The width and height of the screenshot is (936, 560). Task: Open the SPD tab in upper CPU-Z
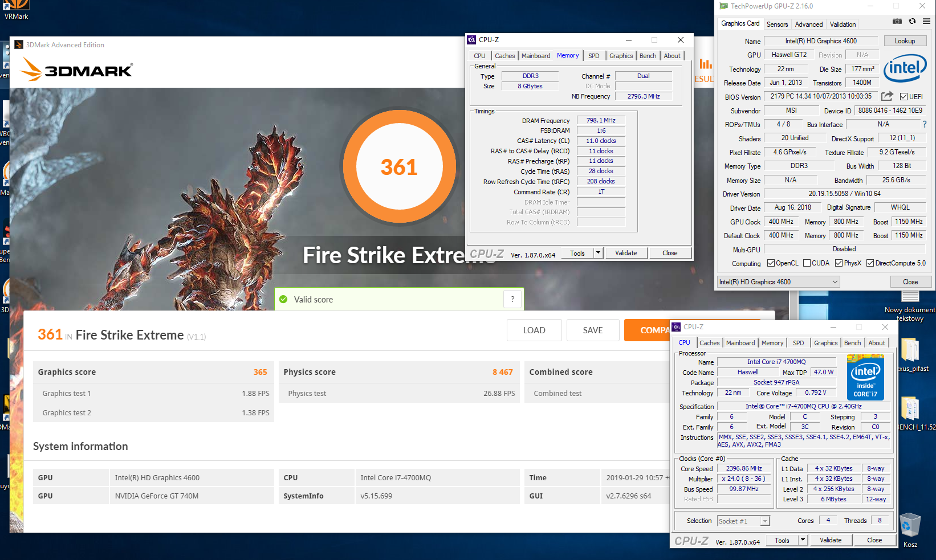tap(593, 56)
